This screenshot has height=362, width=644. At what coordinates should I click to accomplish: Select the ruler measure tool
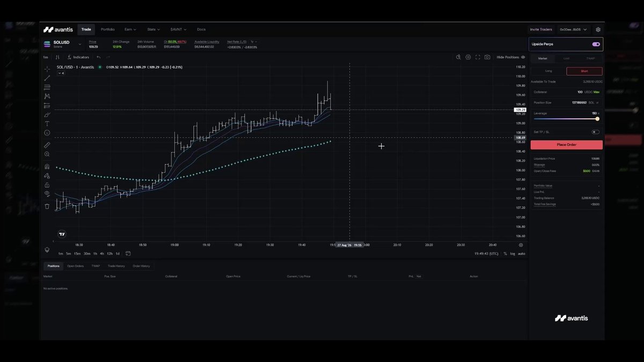[47, 145]
